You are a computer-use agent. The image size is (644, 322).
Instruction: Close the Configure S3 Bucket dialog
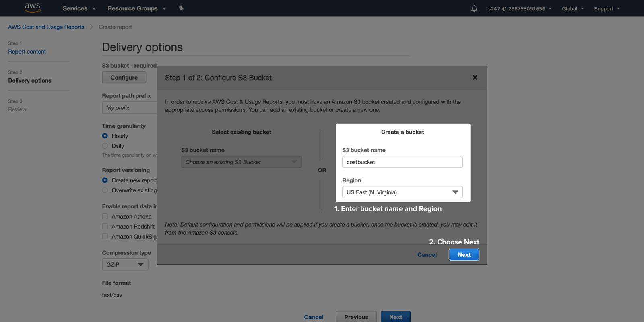pos(475,77)
